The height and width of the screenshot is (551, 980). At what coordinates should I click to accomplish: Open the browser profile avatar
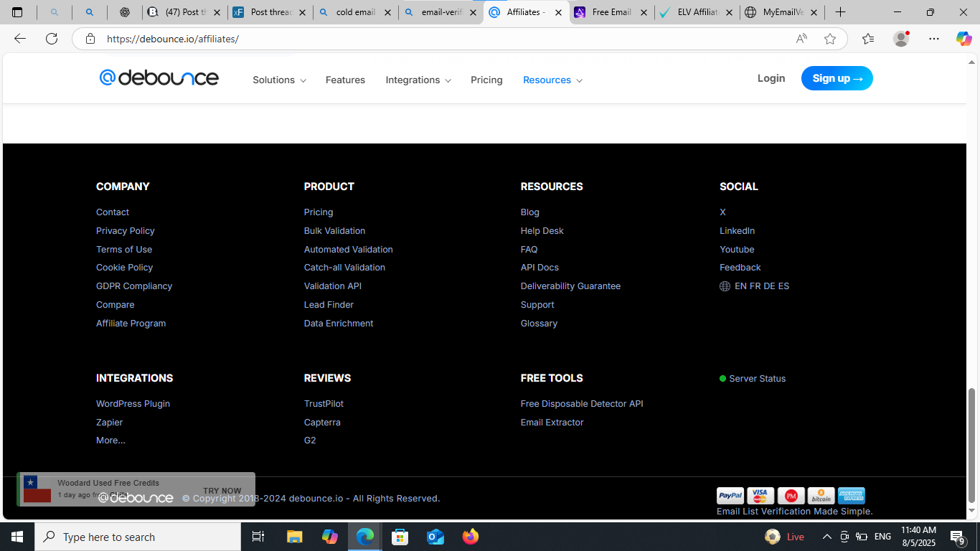[901, 39]
